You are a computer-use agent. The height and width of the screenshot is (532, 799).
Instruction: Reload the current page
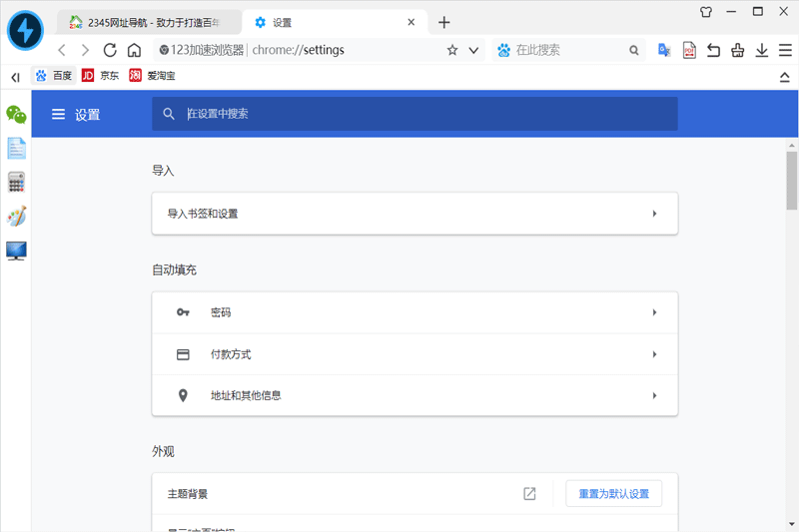click(x=110, y=50)
